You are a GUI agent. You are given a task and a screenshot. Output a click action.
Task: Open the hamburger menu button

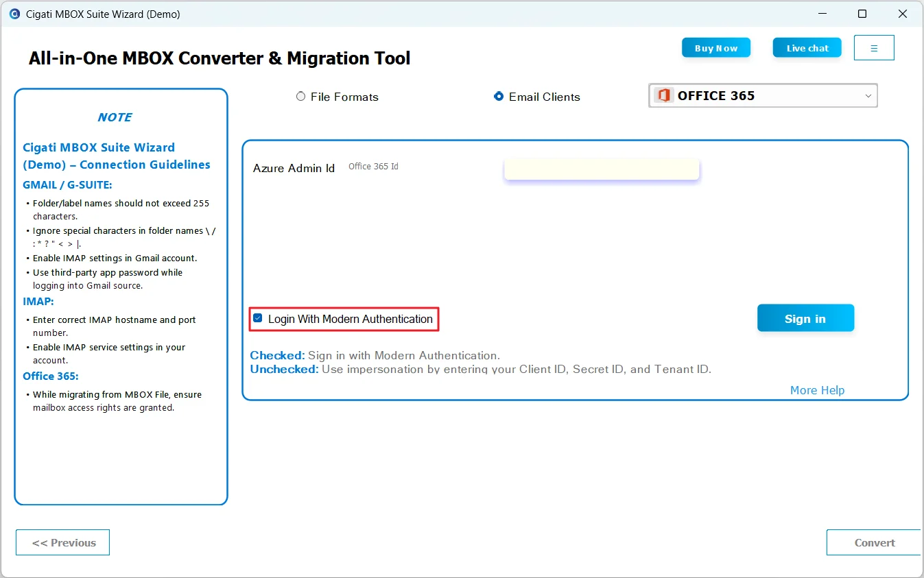(x=874, y=48)
